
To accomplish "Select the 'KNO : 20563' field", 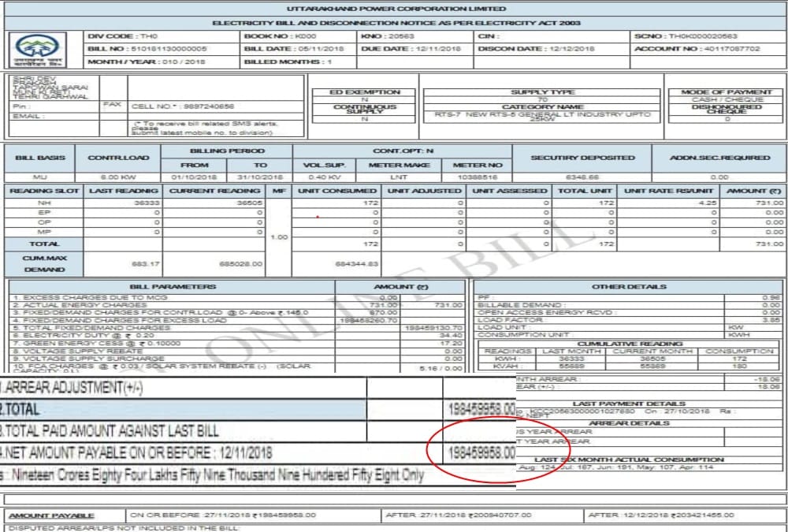I will tap(388, 36).
